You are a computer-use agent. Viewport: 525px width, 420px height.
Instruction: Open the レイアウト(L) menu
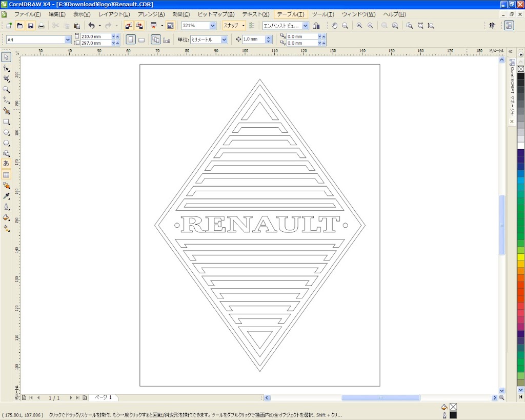coord(114,14)
